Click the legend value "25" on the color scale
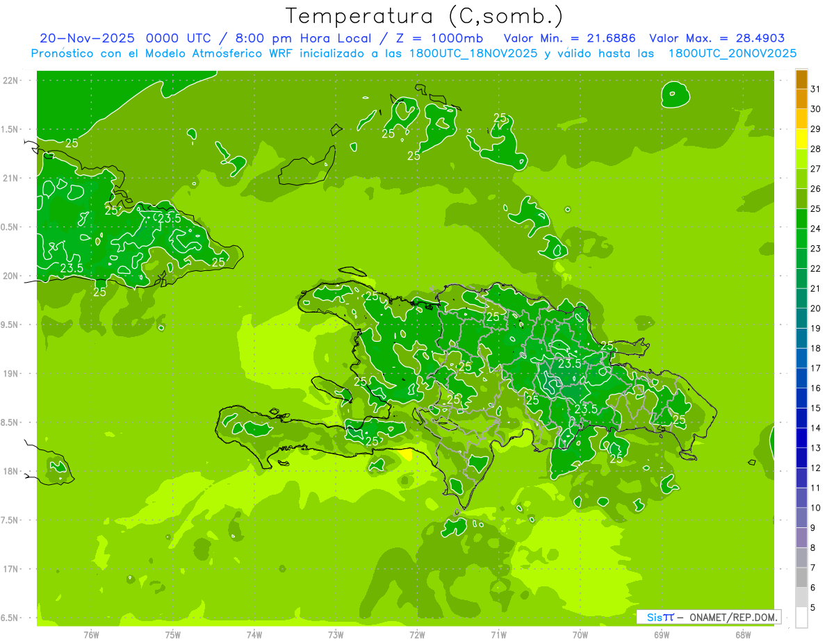Viewport: 834px width, 644px height. point(816,208)
